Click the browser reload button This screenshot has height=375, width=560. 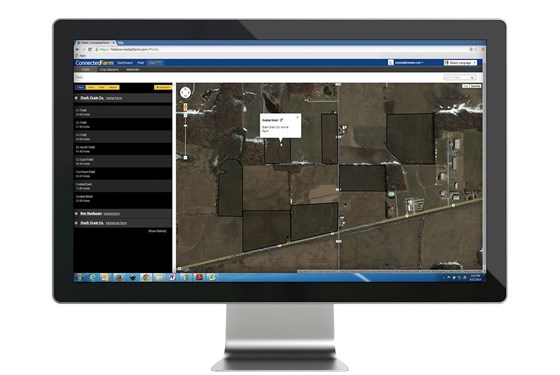pos(90,49)
